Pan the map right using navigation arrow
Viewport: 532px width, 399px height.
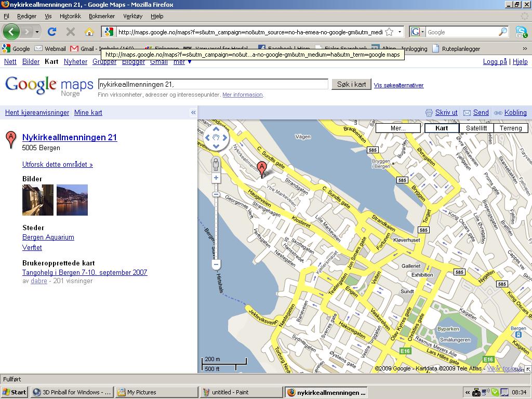(x=224, y=138)
